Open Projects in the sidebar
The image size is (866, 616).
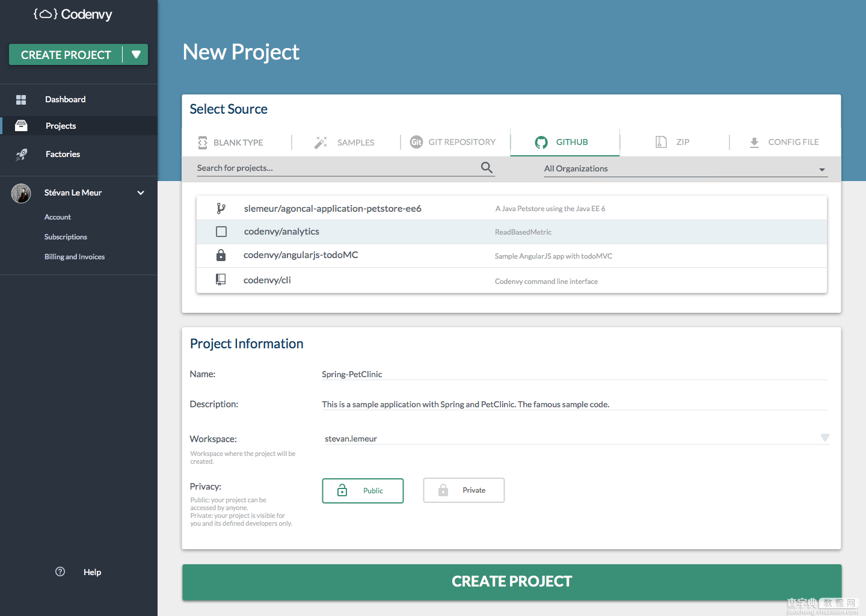(x=79, y=126)
